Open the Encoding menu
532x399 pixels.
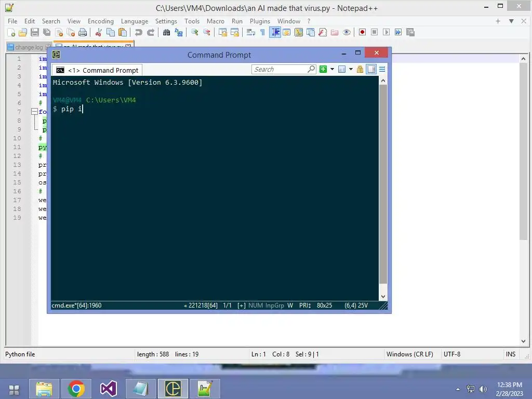click(x=101, y=21)
